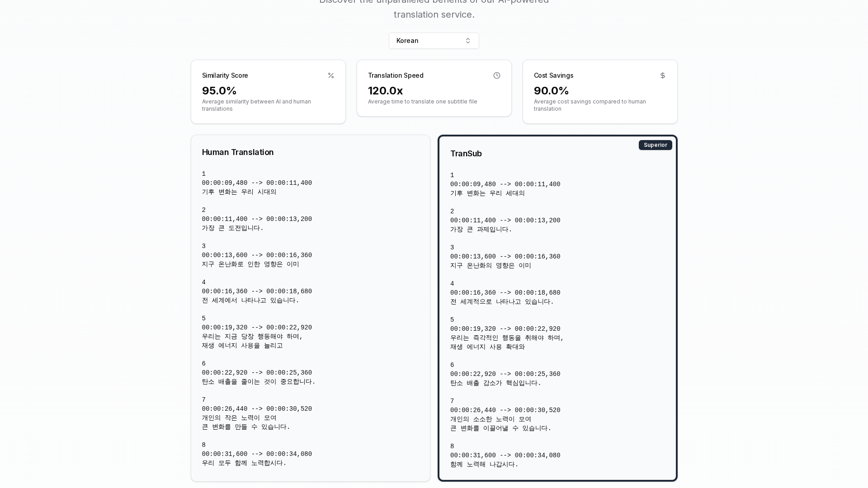Click the clock icon on Translation Speed
Image resolution: width=868 pixels, height=488 pixels.
point(497,75)
